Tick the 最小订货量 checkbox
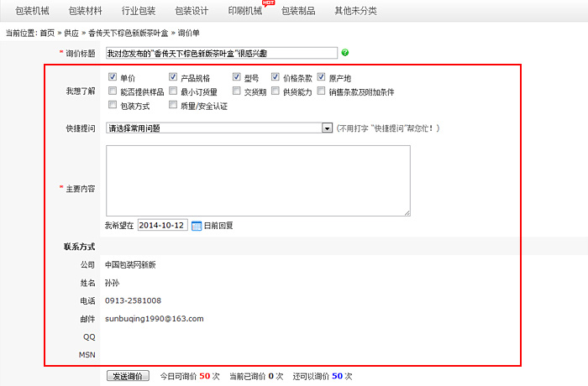 pyautogui.click(x=174, y=91)
